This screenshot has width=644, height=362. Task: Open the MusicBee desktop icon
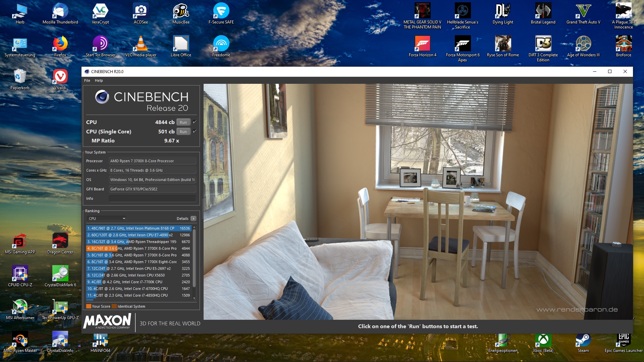[181, 13]
